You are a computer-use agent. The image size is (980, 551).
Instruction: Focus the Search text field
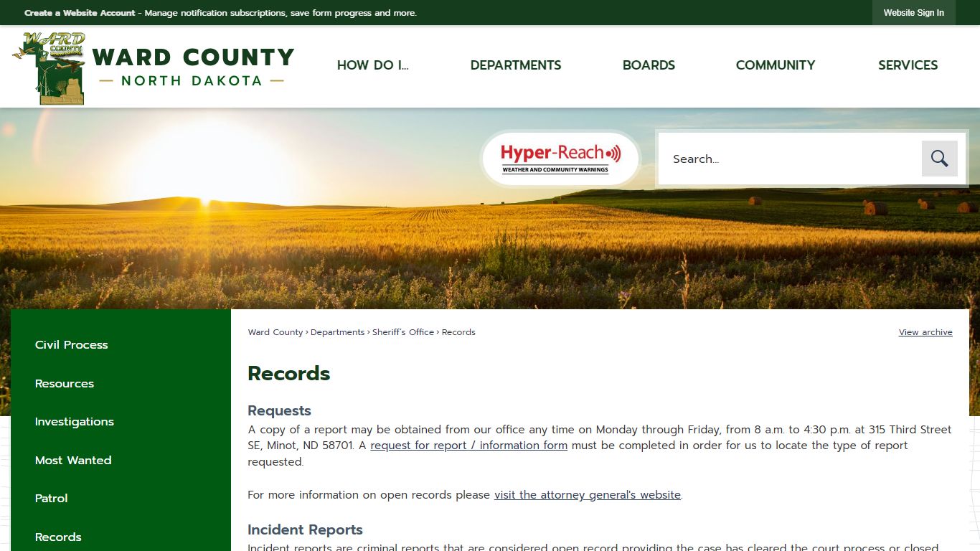click(790, 159)
